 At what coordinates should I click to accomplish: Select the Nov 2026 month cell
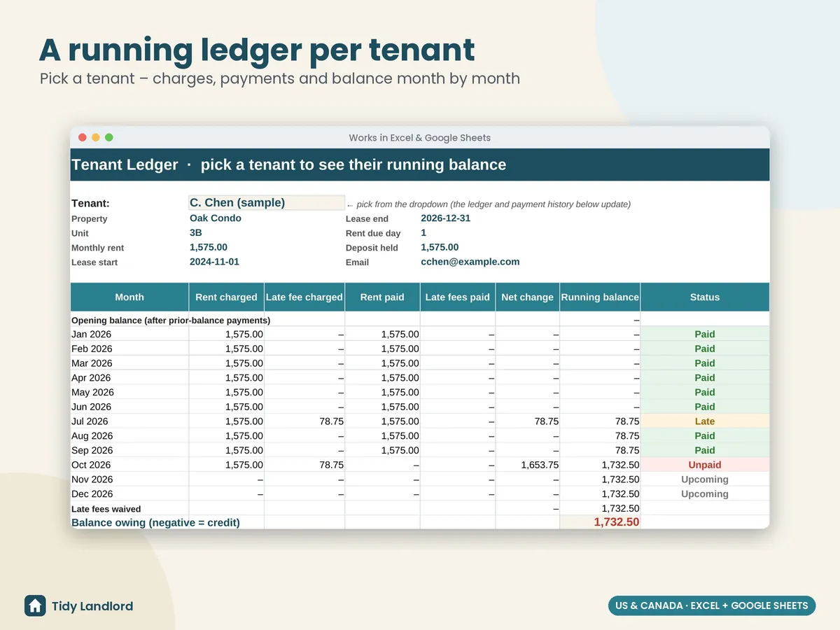click(x=129, y=479)
